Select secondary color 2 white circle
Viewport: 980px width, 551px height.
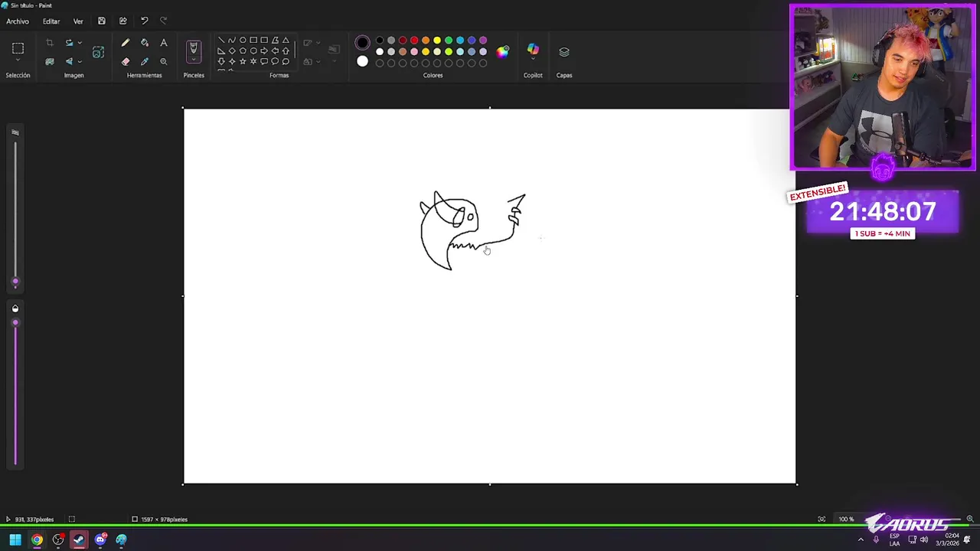click(x=362, y=61)
